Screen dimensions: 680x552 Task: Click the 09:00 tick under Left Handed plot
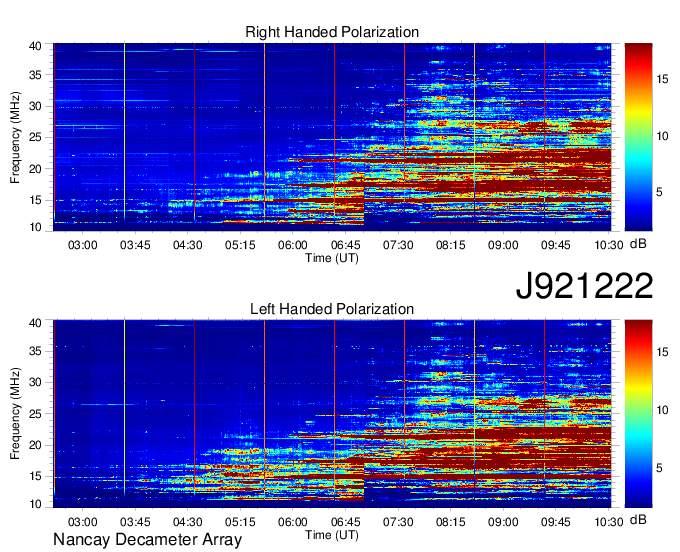[503, 522]
